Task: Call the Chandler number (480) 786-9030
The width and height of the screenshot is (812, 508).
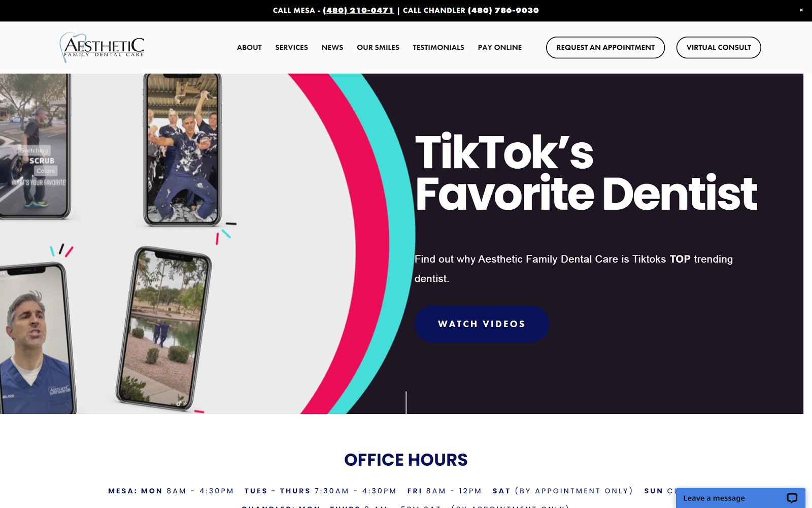Action: (x=503, y=10)
